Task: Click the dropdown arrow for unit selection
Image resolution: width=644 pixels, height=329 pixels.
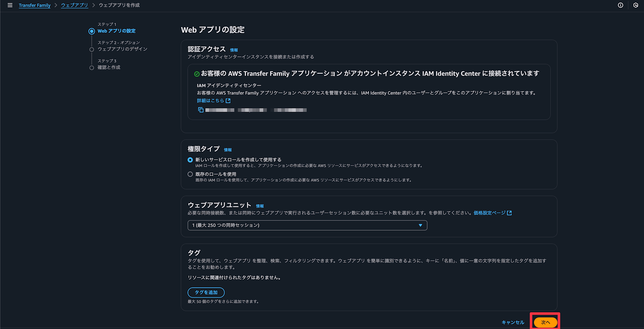Action: point(420,225)
